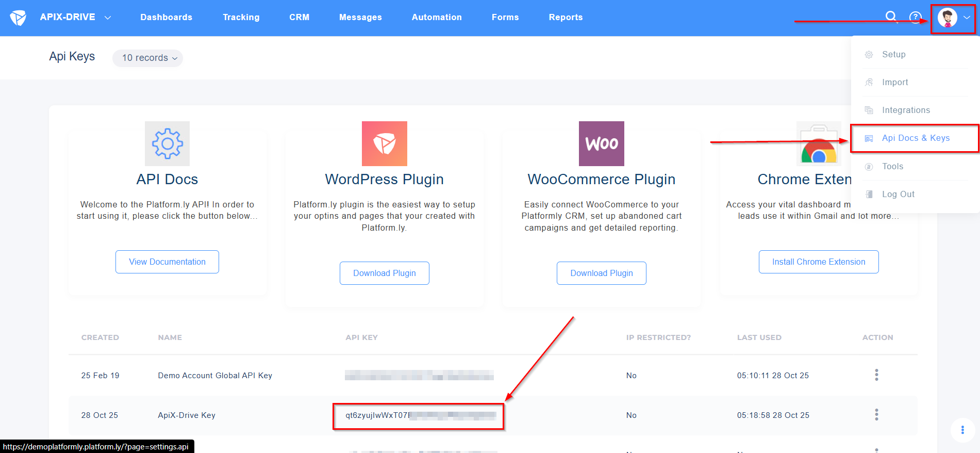Open the floating three-dot bubble bottom right

[x=962, y=430]
